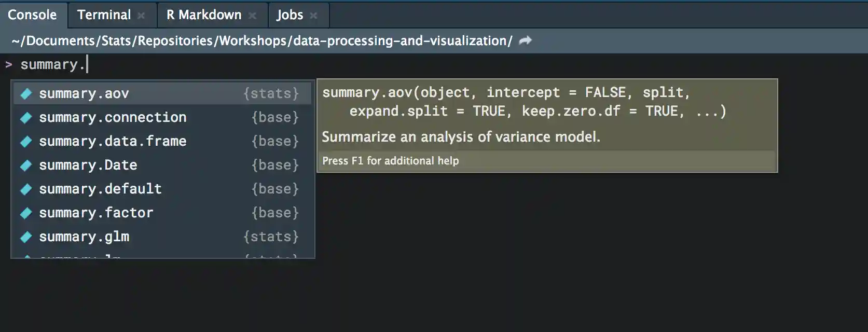Select summary.aov from autocomplete list
The width and height of the screenshot is (868, 332).
84,93
